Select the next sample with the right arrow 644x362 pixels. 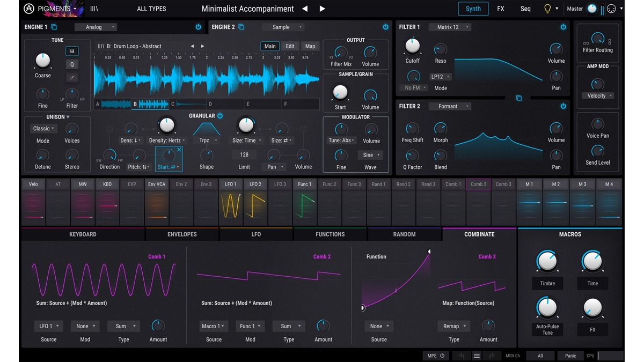(x=202, y=46)
